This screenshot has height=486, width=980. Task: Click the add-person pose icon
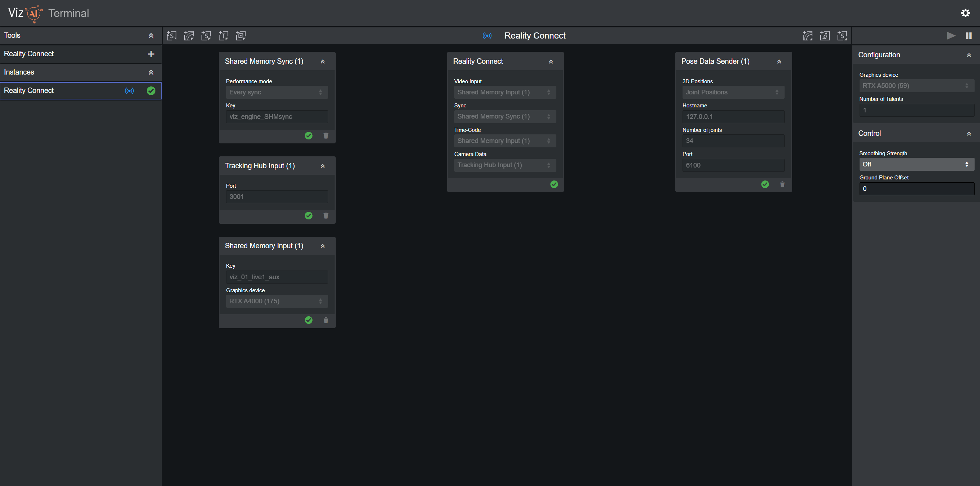(x=825, y=36)
